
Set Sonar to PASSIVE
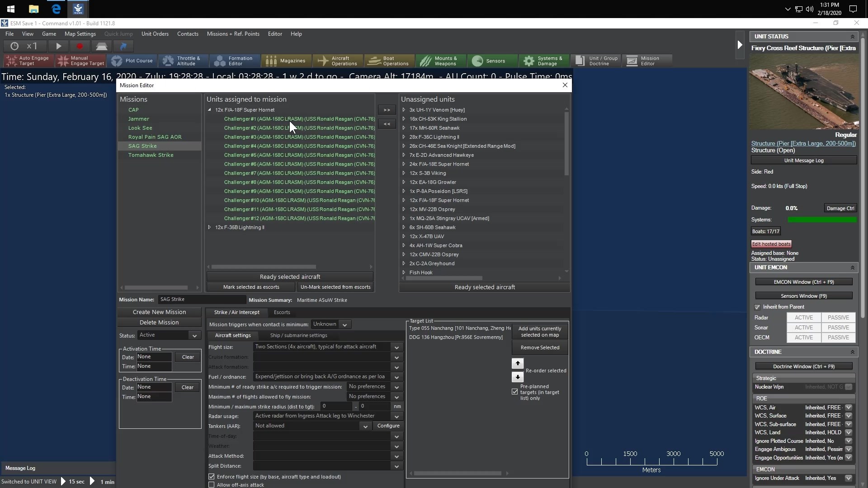pos(839,328)
